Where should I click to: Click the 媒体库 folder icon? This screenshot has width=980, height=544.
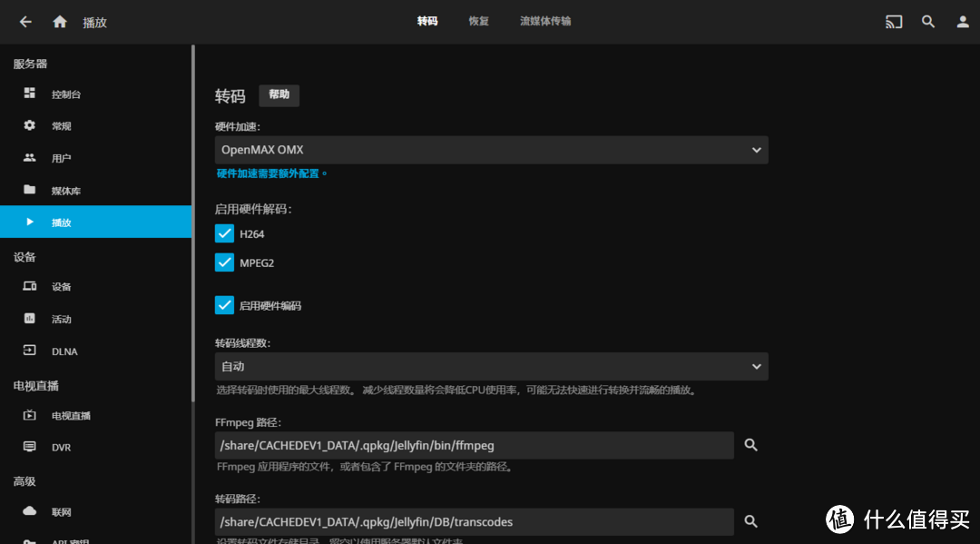(x=29, y=190)
